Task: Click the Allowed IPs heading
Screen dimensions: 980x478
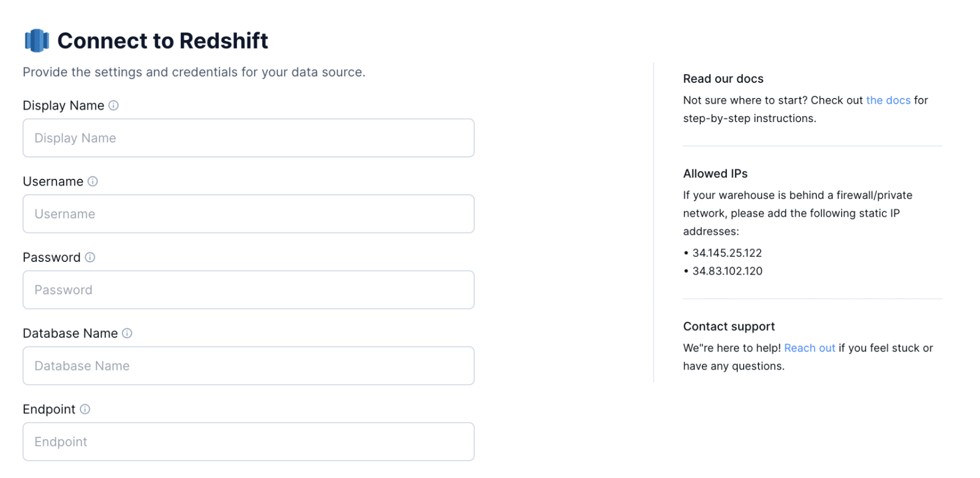Action: pyautogui.click(x=715, y=173)
